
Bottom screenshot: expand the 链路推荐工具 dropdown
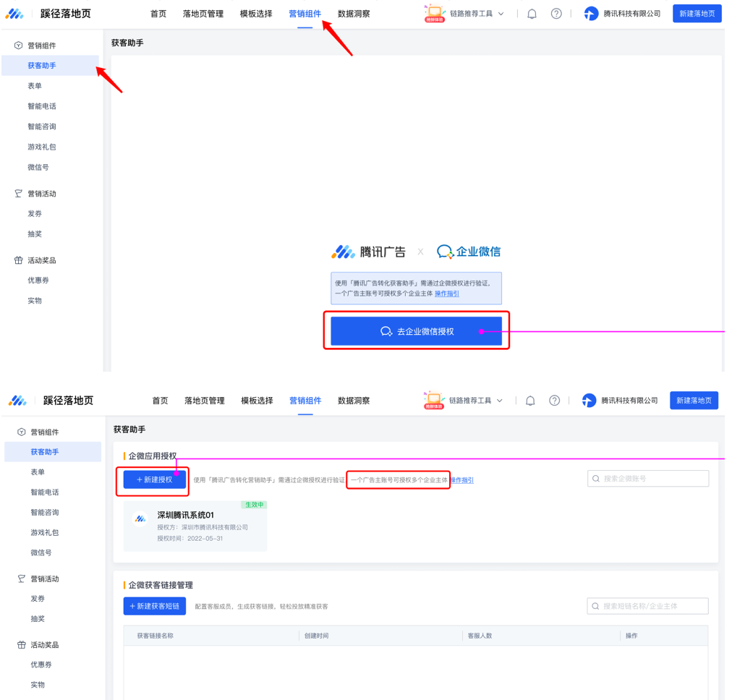tap(500, 401)
